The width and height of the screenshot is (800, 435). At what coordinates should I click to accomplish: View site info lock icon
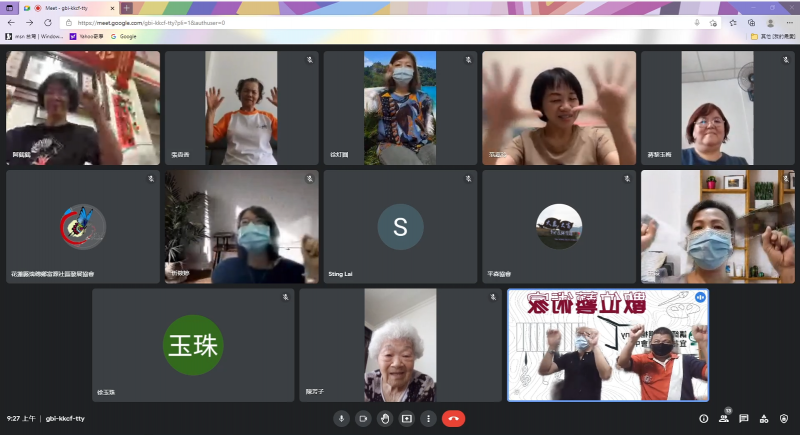click(69, 23)
